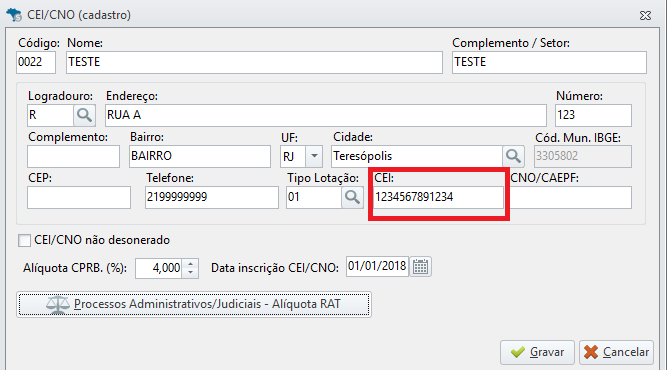This screenshot has height=370, width=667.
Task: Save the record with Gravar button
Action: tap(537, 352)
